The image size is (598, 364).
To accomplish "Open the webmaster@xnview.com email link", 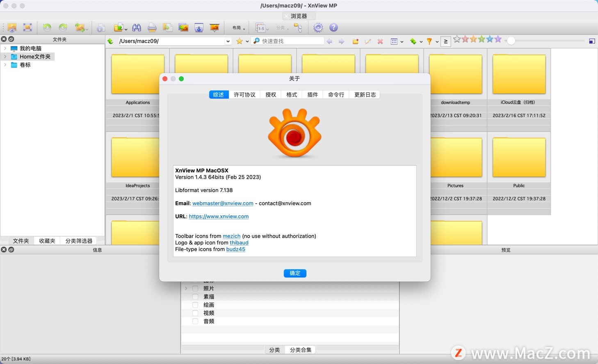I will click(x=223, y=203).
